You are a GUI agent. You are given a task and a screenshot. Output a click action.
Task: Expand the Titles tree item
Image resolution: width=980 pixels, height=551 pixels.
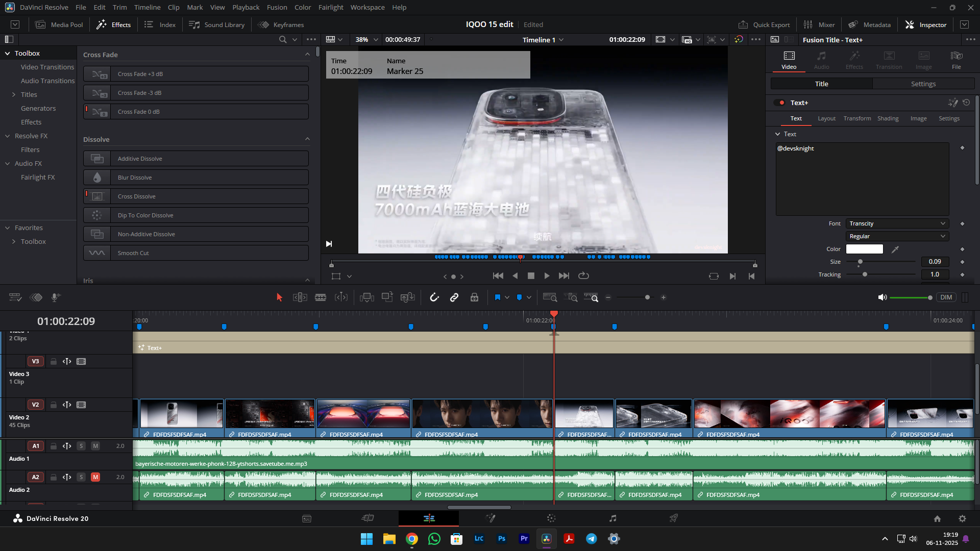point(14,94)
